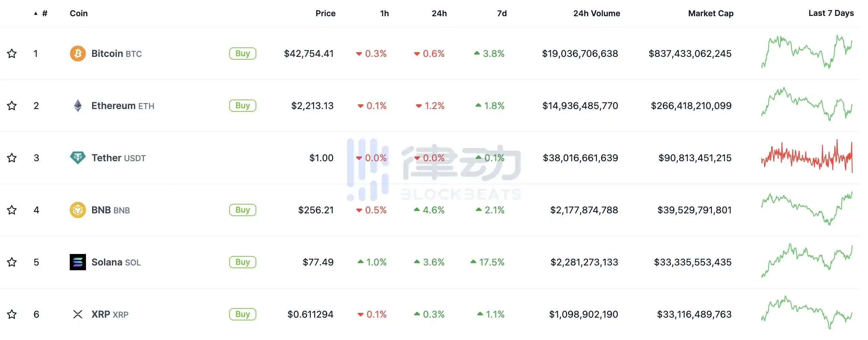Toggle the star next to Tether
Image resolution: width=868 pixels, height=340 pixels.
pyautogui.click(x=12, y=158)
